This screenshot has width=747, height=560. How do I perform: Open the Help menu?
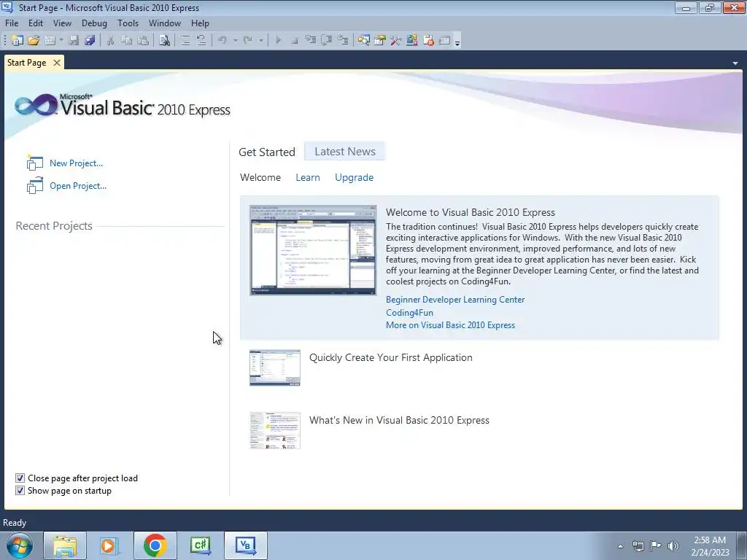tap(200, 23)
